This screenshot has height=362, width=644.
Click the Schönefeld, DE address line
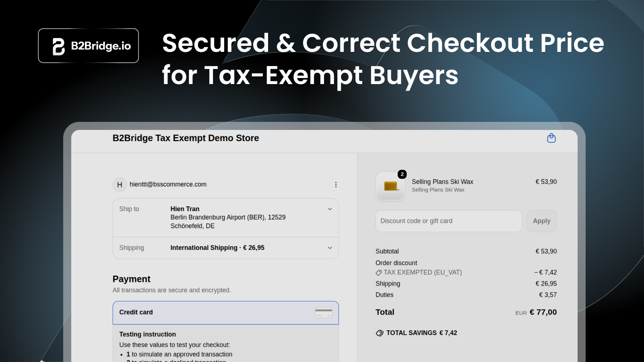(x=192, y=226)
